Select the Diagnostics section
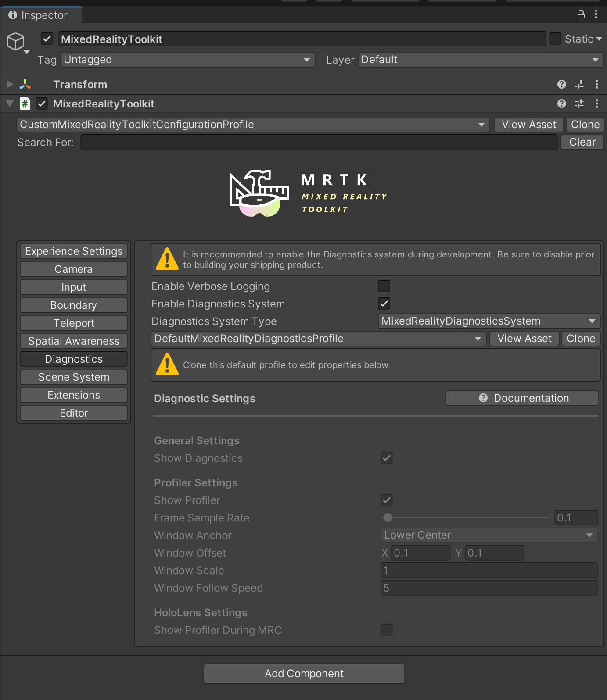Screen dimensions: 607x700 pyautogui.click(x=74, y=359)
